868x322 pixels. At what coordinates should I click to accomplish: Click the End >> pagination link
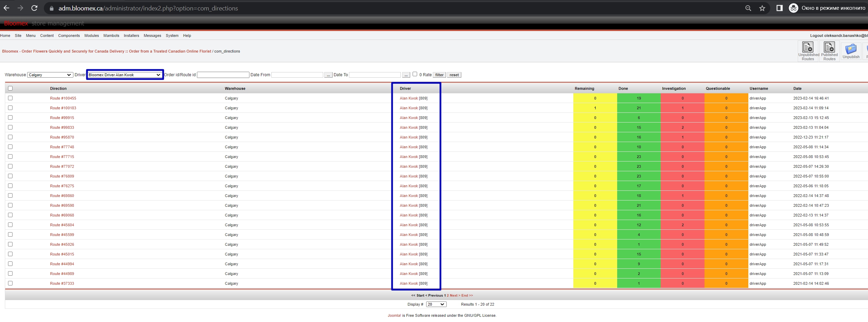point(467,296)
